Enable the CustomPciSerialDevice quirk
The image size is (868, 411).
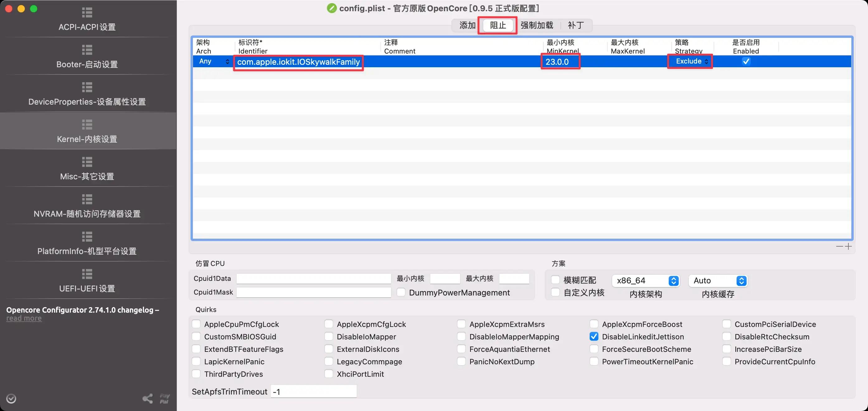point(726,324)
